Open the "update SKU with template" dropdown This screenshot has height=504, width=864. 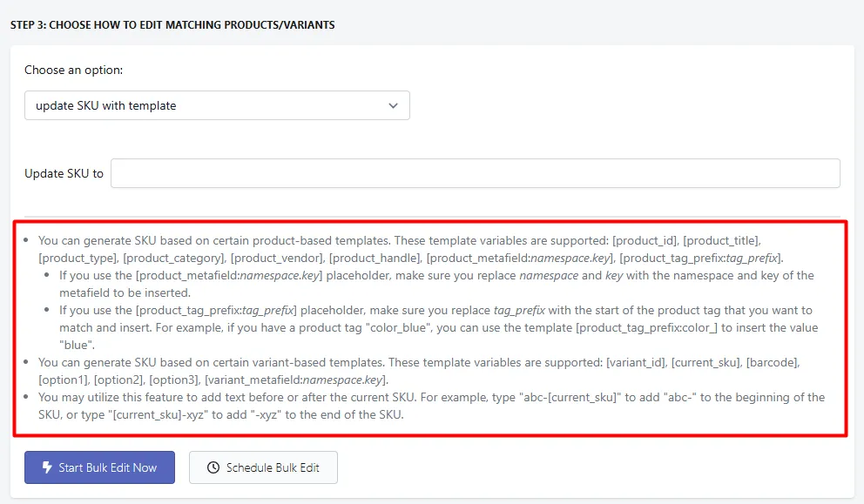[x=217, y=105]
